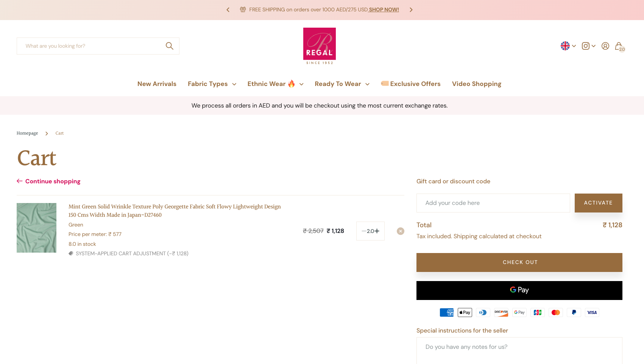
Task: Open Exclusive Offers page
Action: pyautogui.click(x=411, y=84)
